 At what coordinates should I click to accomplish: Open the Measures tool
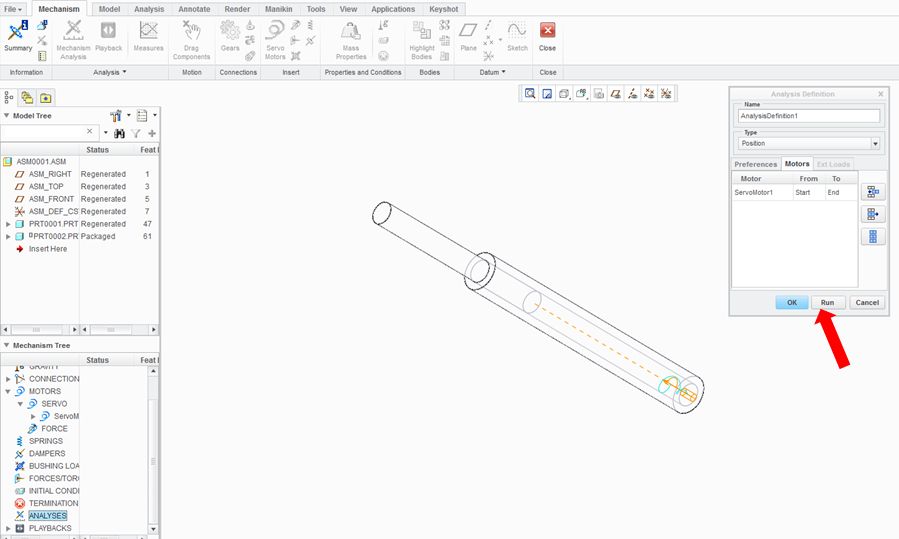click(x=148, y=36)
